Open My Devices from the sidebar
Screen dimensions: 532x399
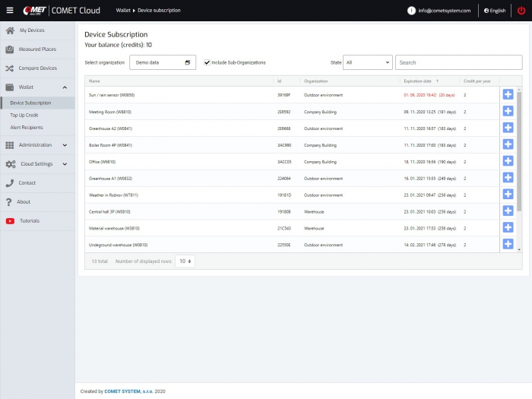pyautogui.click(x=31, y=30)
